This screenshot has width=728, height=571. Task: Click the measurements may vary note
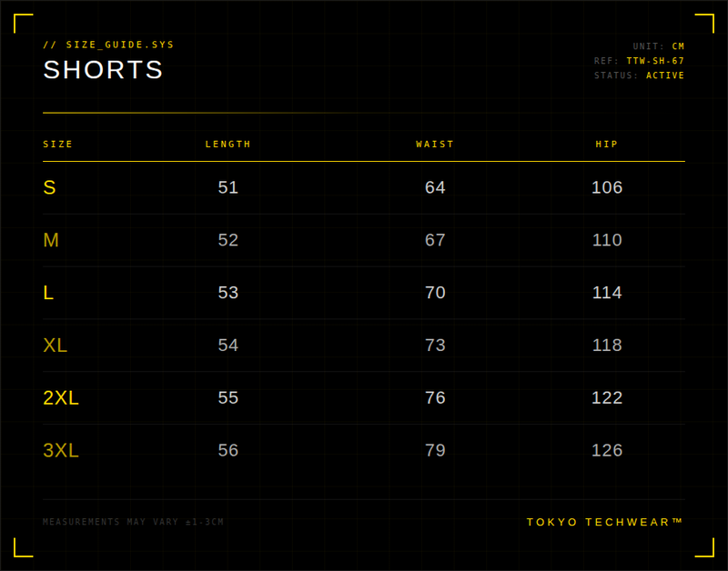[x=133, y=522]
